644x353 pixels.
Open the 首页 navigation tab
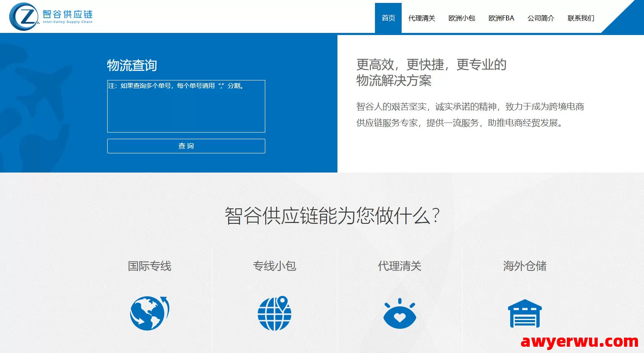[x=388, y=18]
